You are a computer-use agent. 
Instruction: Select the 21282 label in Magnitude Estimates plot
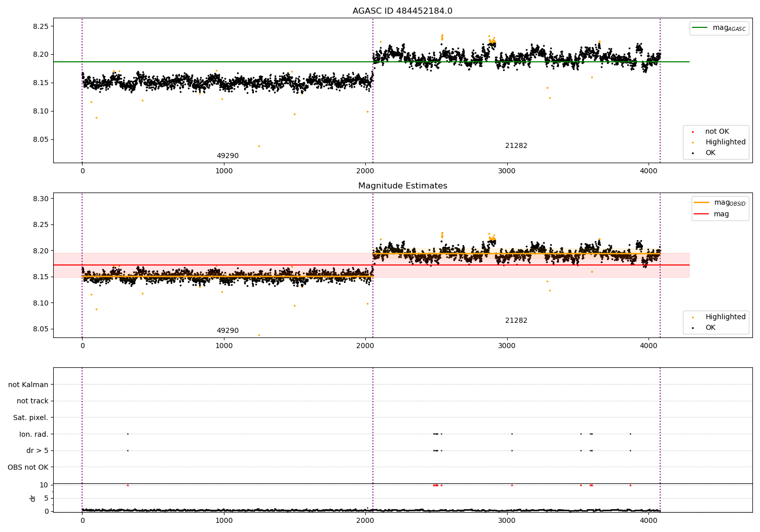[x=516, y=321]
